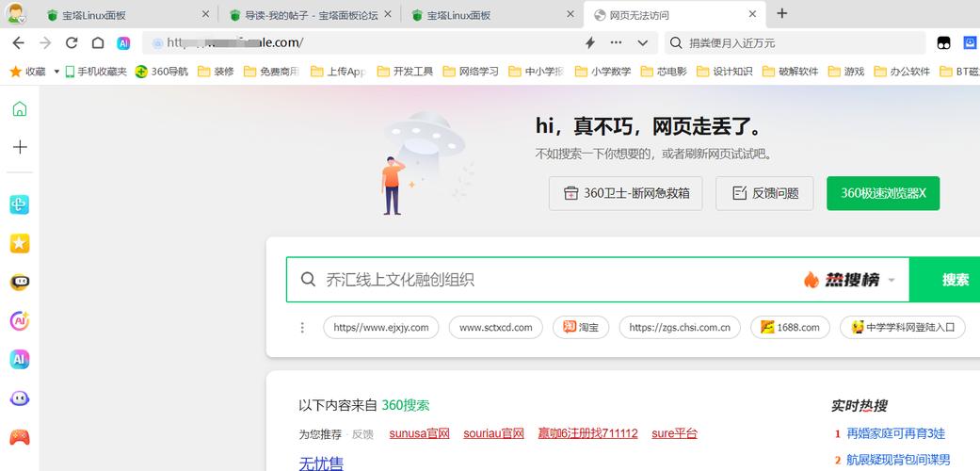This screenshot has height=471, width=980.
Task: Open the three-dot more options in address bar
Action: pos(616,42)
